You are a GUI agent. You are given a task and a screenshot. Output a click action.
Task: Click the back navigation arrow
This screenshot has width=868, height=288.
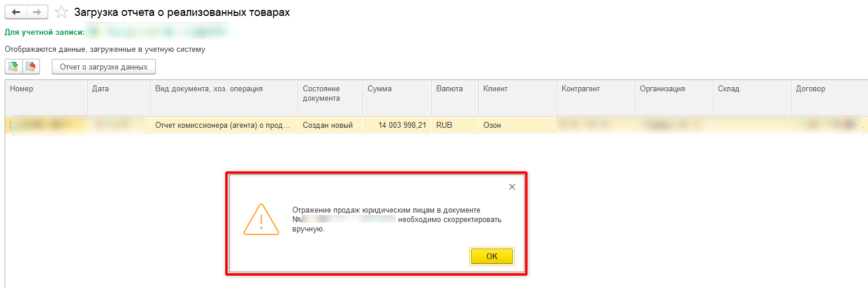point(16,12)
